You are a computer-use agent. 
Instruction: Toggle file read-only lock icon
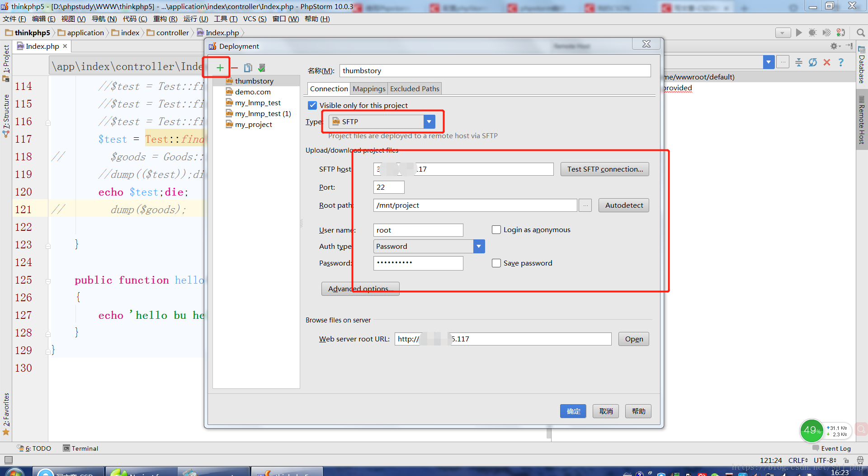coord(846,460)
